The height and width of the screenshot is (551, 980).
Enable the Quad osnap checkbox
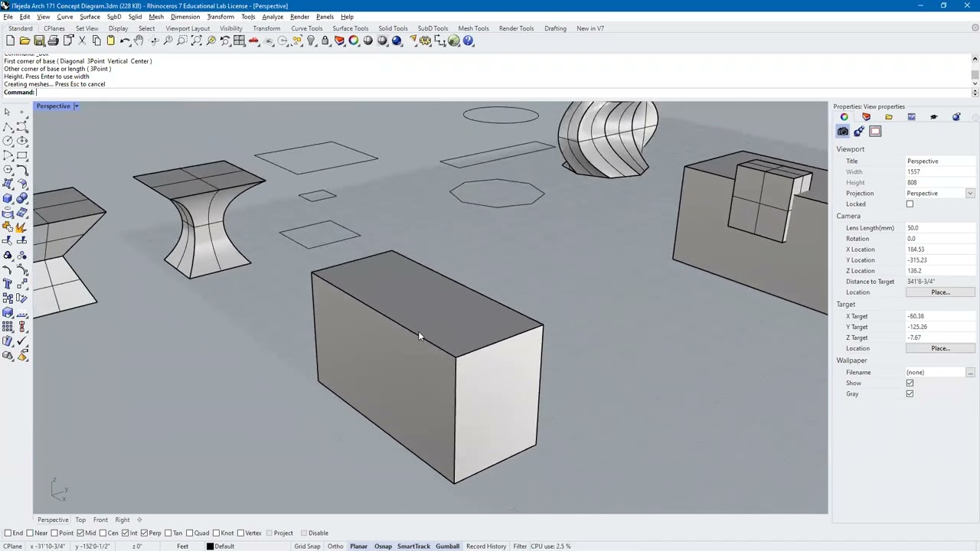[x=190, y=533]
